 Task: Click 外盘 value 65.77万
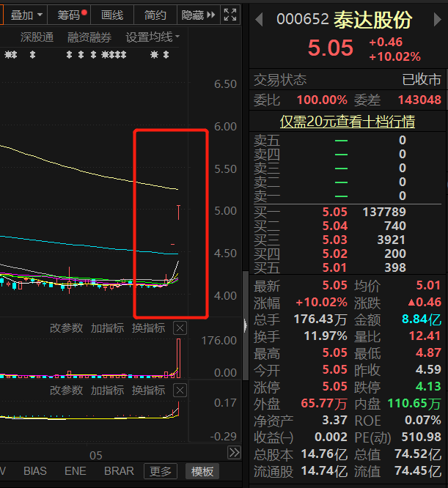(x=324, y=404)
